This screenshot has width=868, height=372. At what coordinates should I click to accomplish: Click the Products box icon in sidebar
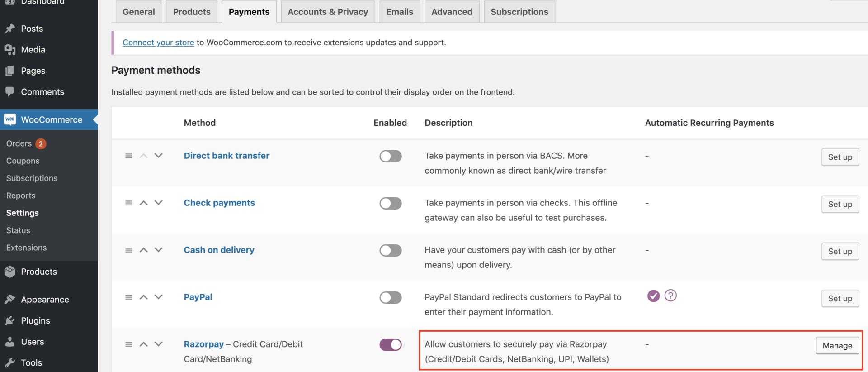(x=10, y=272)
